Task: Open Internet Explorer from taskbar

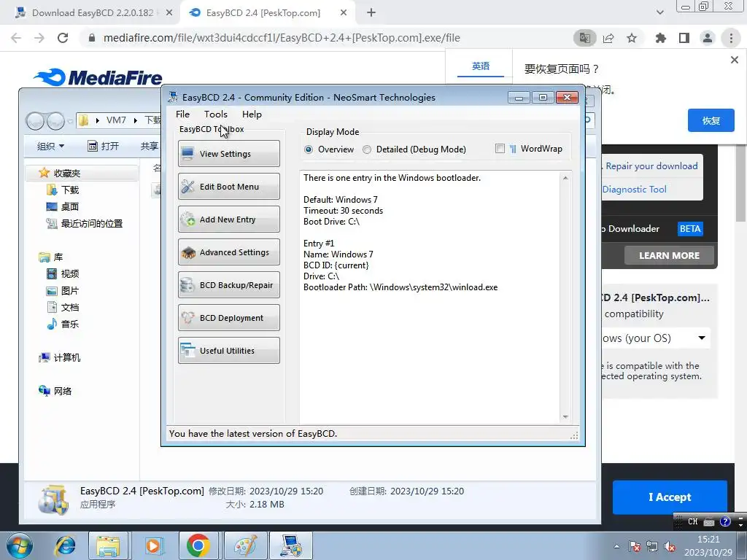Action: [x=65, y=545]
